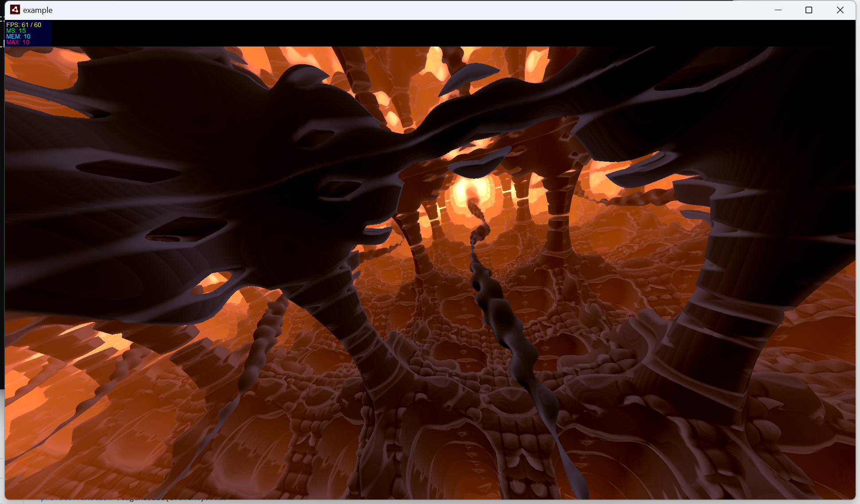Click the pink MAX memory readout
Image resolution: width=860 pixels, height=504 pixels.
(18, 42)
